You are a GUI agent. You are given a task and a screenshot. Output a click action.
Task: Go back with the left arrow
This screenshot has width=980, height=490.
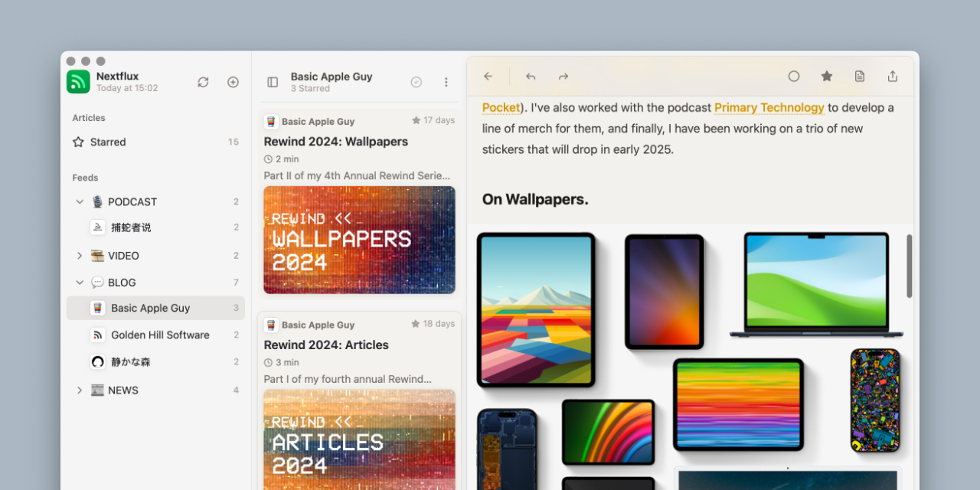coord(488,77)
